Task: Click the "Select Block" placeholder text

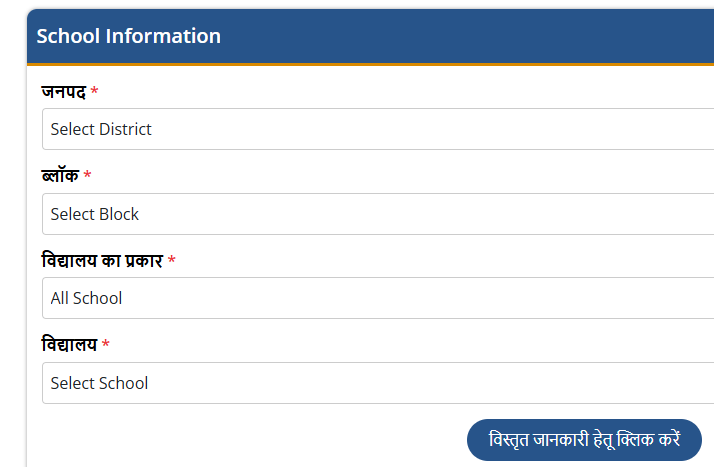Action: 95,214
